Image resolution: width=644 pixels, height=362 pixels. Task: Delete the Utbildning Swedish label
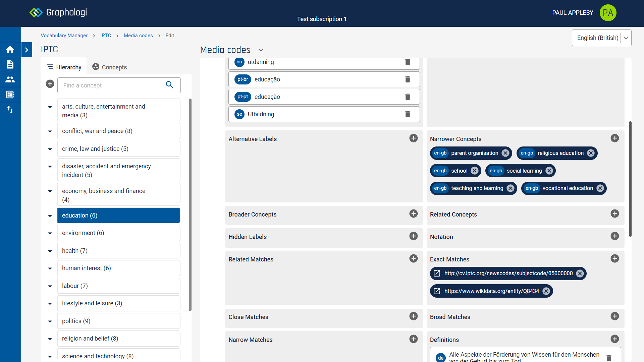click(x=408, y=114)
